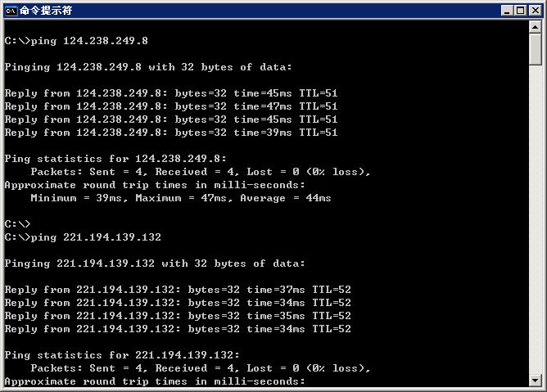Minimize the command prompt window
547x392 pixels.
pos(507,11)
